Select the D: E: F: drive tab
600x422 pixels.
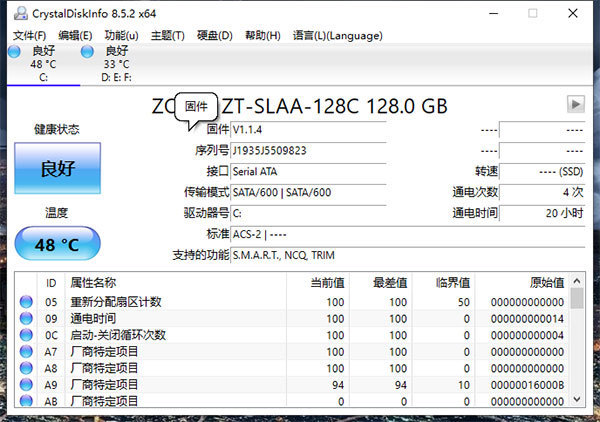pyautogui.click(x=116, y=64)
